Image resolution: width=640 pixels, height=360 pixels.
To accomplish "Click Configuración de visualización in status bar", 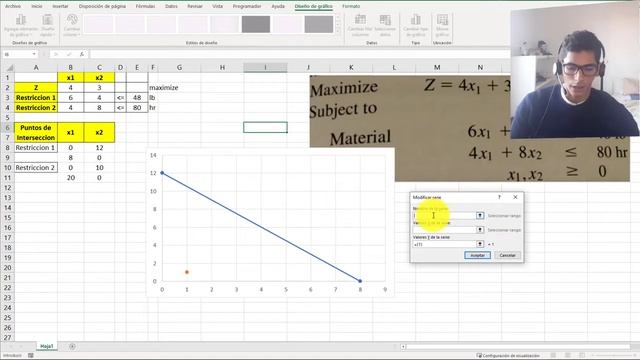I will point(508,356).
